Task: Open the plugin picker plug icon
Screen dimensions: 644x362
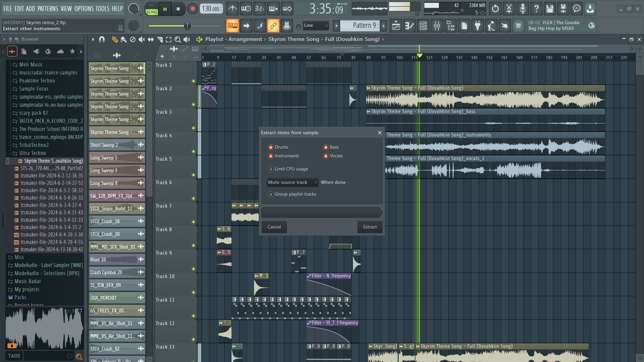Action: tap(478, 26)
